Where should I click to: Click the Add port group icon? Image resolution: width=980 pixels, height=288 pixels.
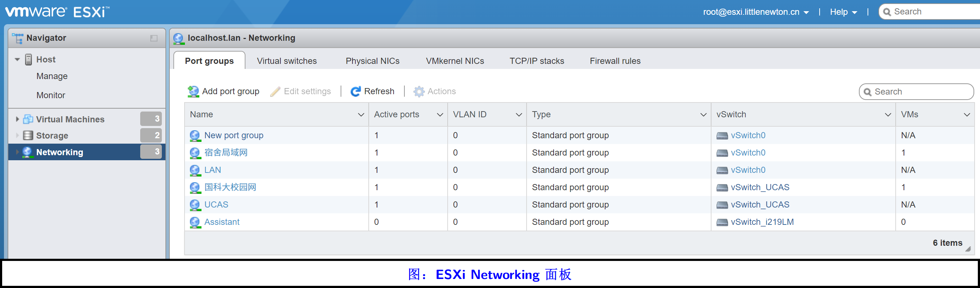[x=193, y=91]
